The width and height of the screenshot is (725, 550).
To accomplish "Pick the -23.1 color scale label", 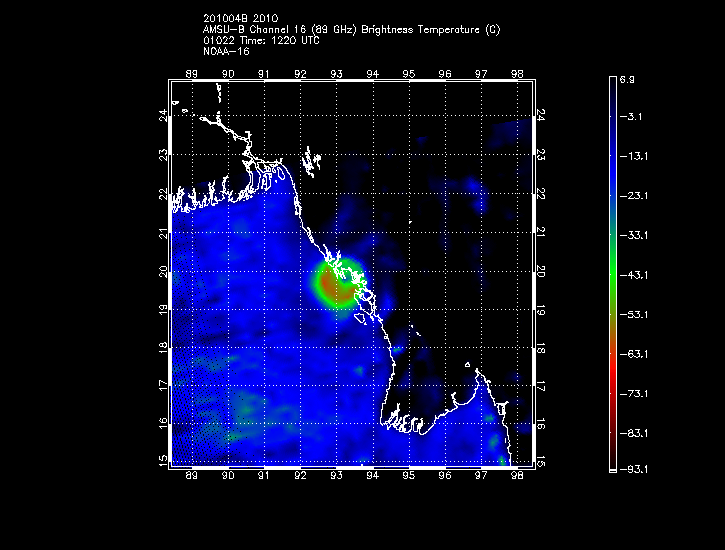I will (633, 196).
